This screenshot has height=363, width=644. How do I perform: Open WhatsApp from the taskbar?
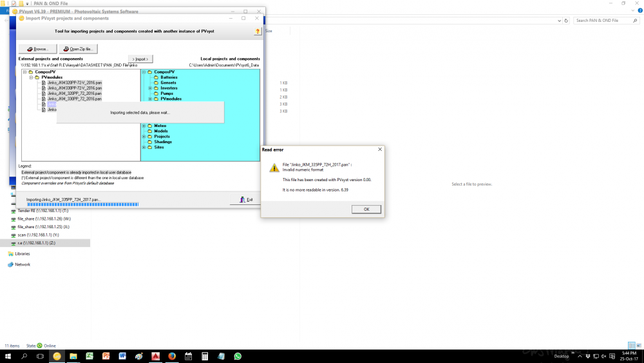(238, 356)
